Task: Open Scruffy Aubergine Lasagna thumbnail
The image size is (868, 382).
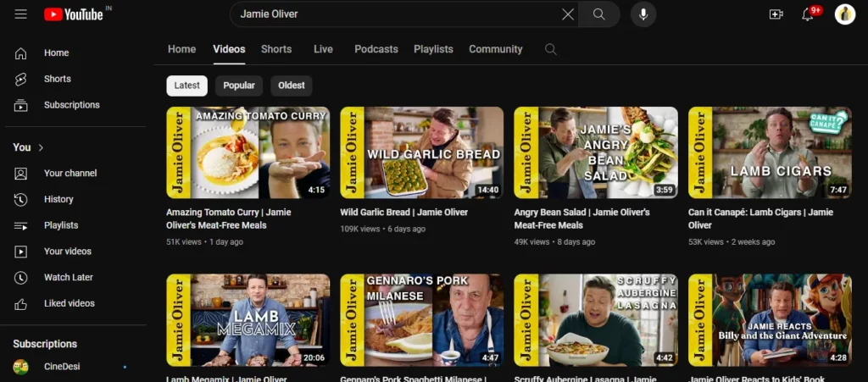Action: click(596, 320)
